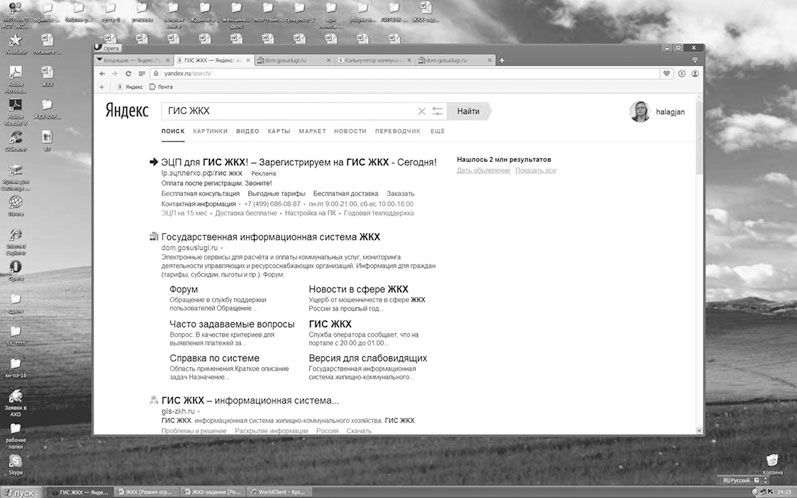Viewport: 797px width, 498px height.
Task: Open ГИС ЖКХ – информационная система result
Action: (250, 400)
